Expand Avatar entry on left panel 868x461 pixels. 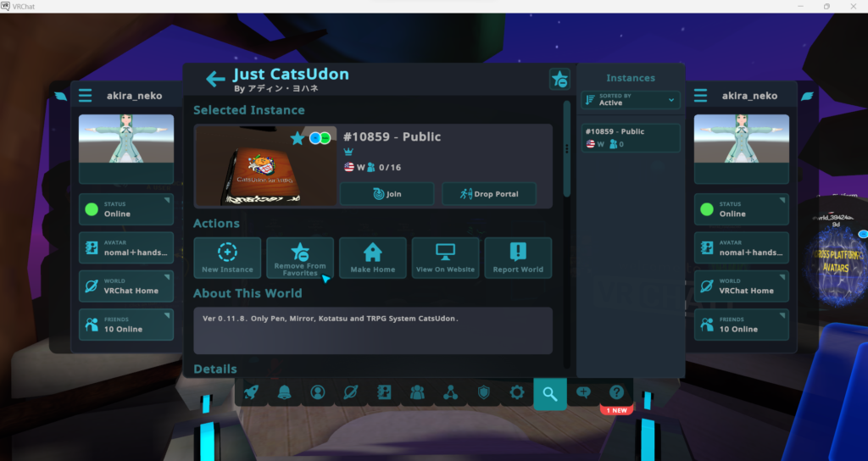click(126, 247)
